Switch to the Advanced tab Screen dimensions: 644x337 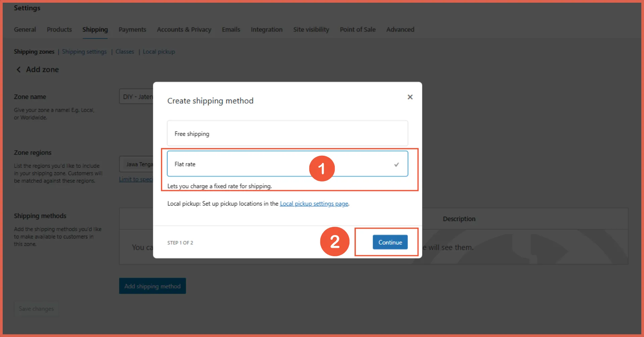point(400,30)
